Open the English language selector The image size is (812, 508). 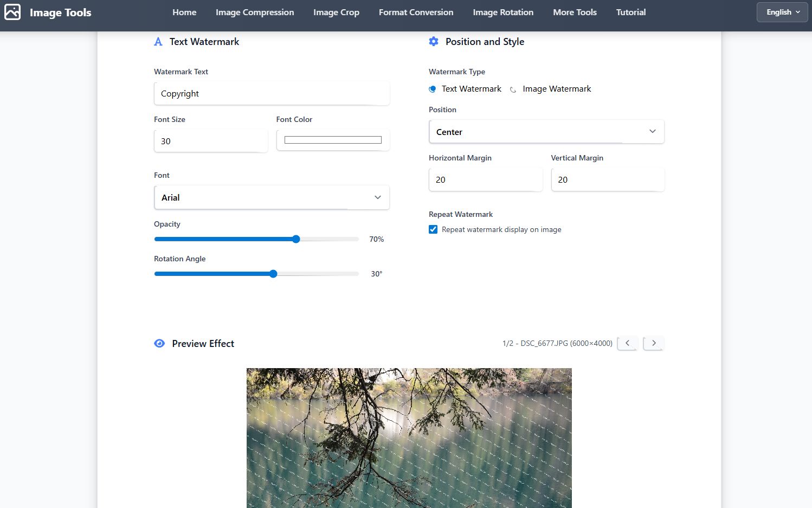782,12
